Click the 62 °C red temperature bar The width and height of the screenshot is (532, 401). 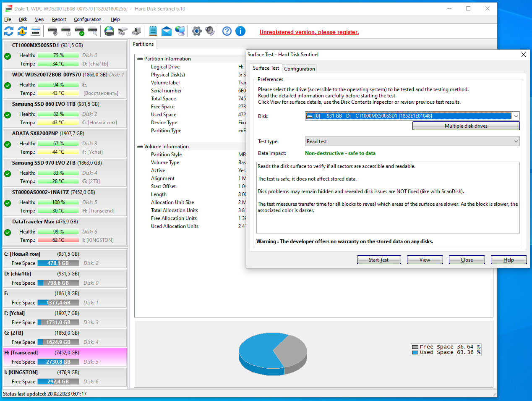click(x=58, y=240)
